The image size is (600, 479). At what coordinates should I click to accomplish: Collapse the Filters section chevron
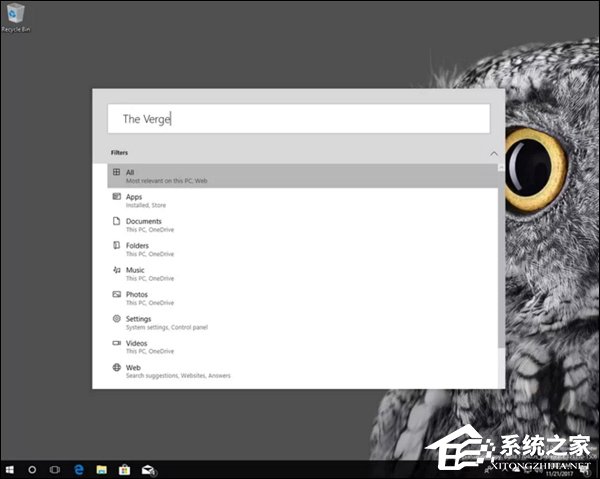(494, 154)
